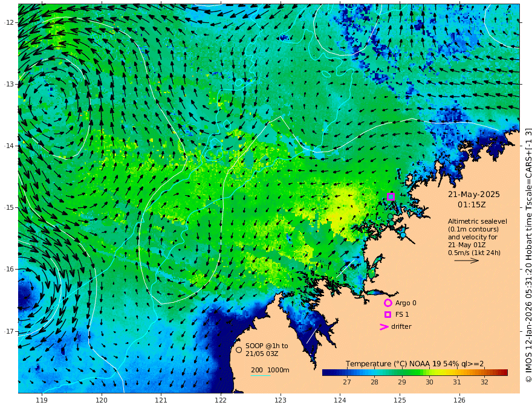Screen dimensions: 532x411
Task: Click longitude axis label '126'
Action: point(459,400)
